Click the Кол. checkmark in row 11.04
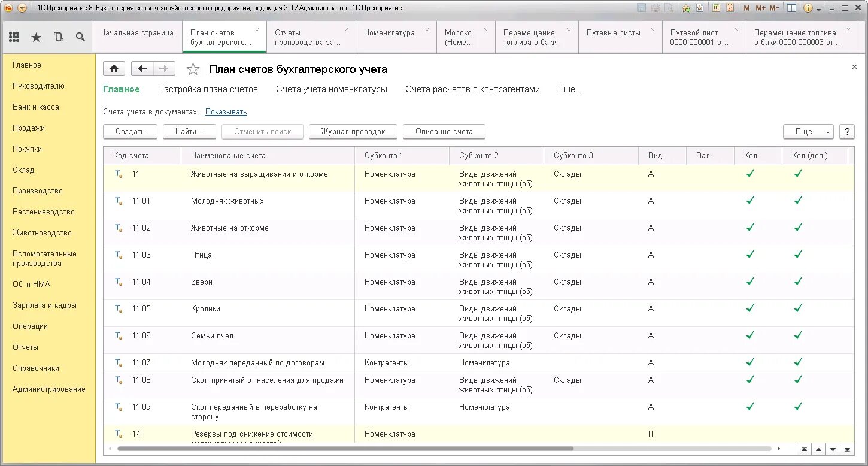This screenshot has height=466, width=868. (x=750, y=282)
